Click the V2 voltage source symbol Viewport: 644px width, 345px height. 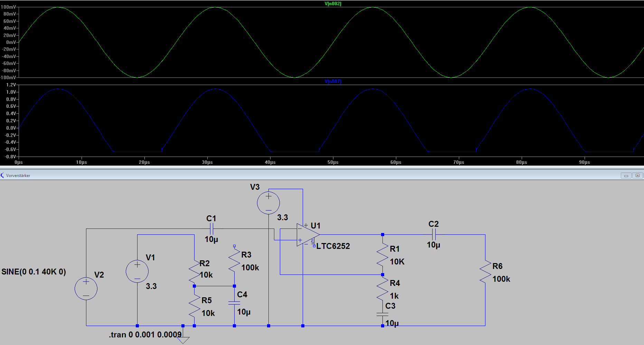tap(86, 289)
